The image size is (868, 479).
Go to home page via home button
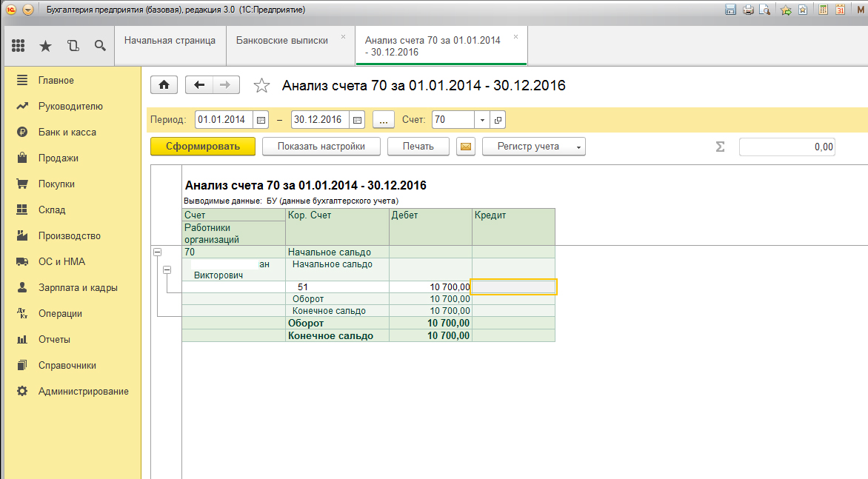coord(164,85)
